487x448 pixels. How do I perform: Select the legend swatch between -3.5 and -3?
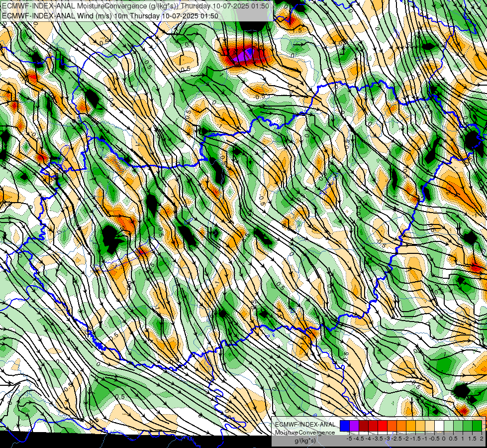coord(383,426)
